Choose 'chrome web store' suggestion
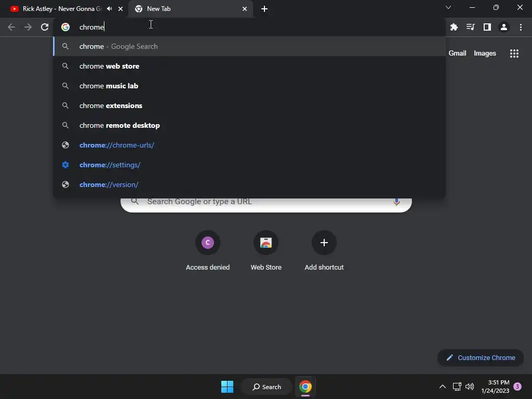Image resolution: width=532 pixels, height=399 pixels. (249, 66)
